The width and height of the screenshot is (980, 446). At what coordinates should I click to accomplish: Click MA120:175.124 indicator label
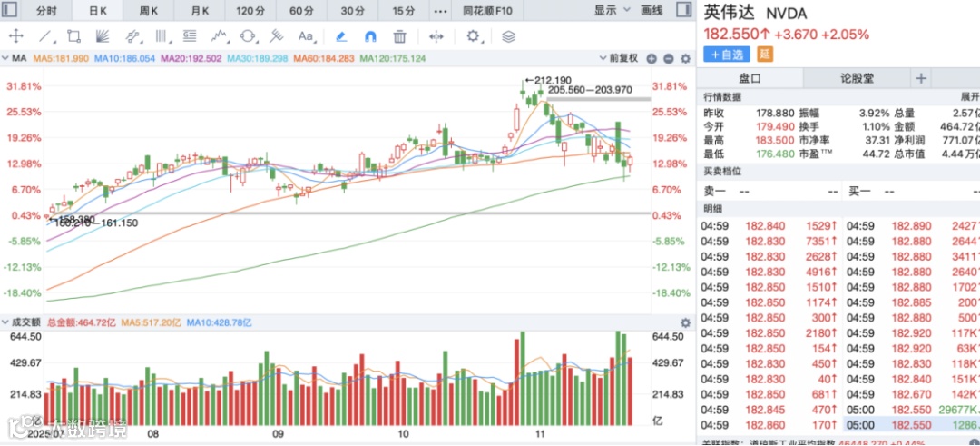(393, 59)
